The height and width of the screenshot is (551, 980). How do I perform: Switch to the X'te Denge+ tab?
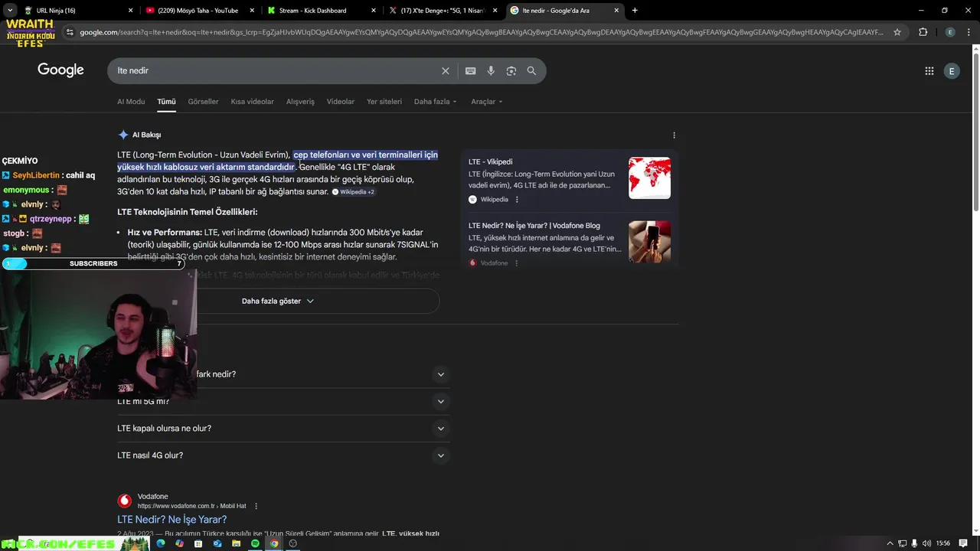[x=443, y=11]
